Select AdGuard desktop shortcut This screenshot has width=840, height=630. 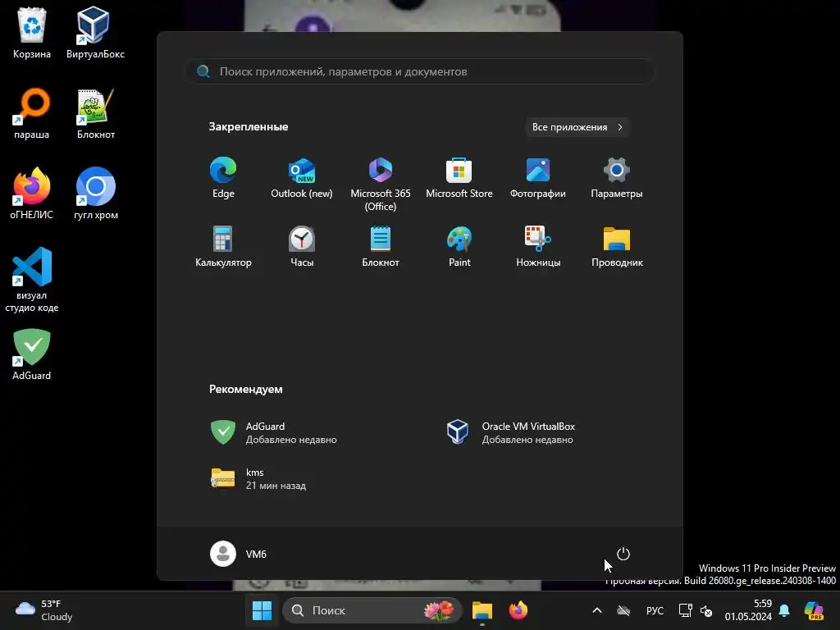(x=32, y=354)
